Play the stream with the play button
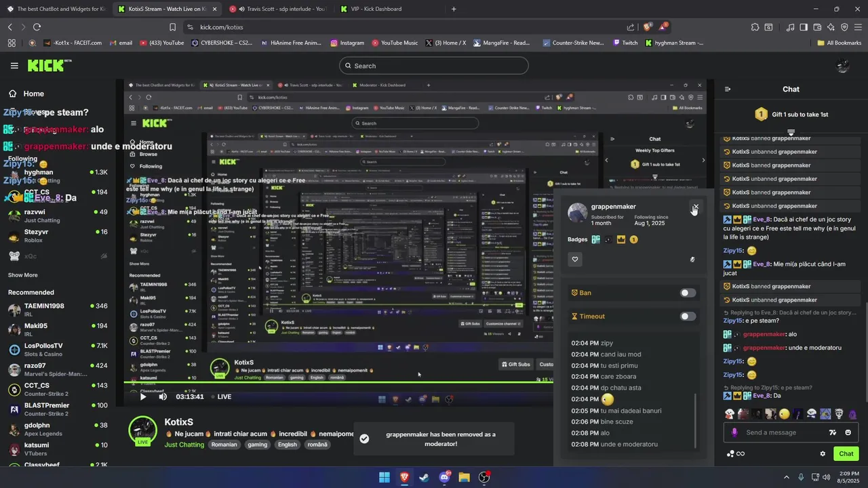Screen dimensions: 868x488 point(143,396)
